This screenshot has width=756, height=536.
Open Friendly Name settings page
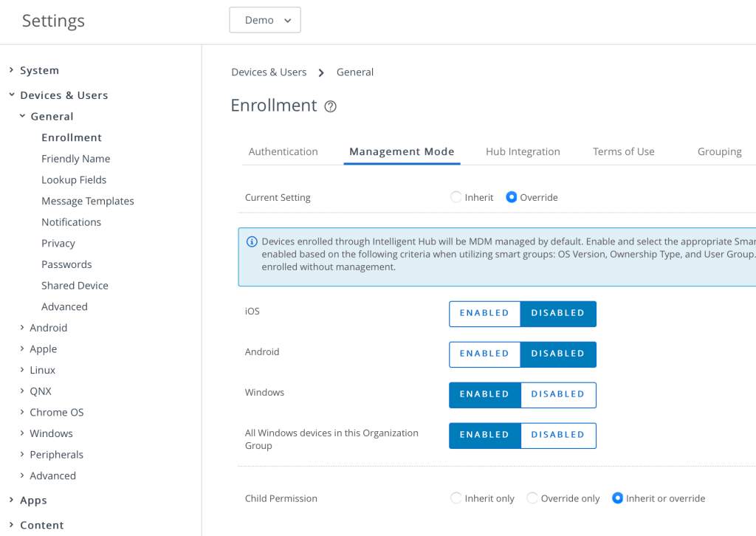75,159
